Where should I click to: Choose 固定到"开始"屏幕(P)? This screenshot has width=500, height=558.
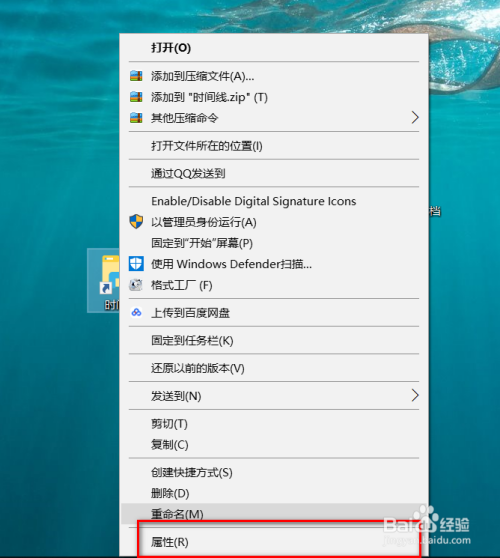coord(274,243)
